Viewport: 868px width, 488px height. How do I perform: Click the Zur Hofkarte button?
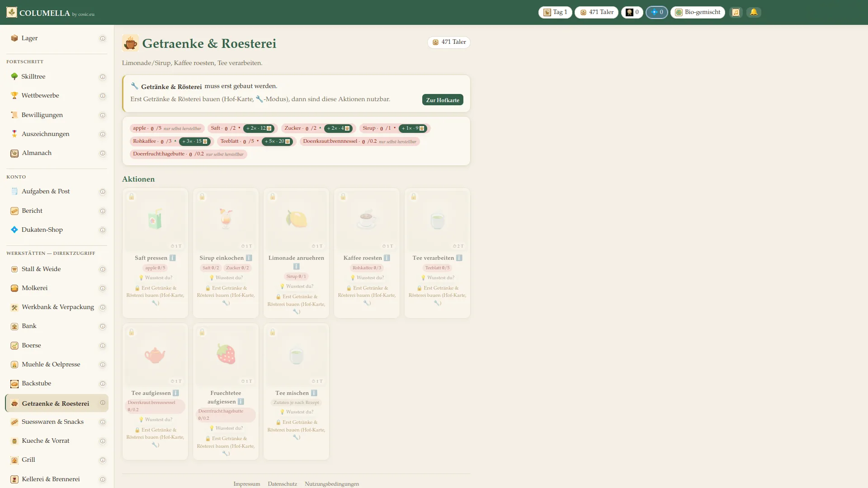click(x=443, y=100)
